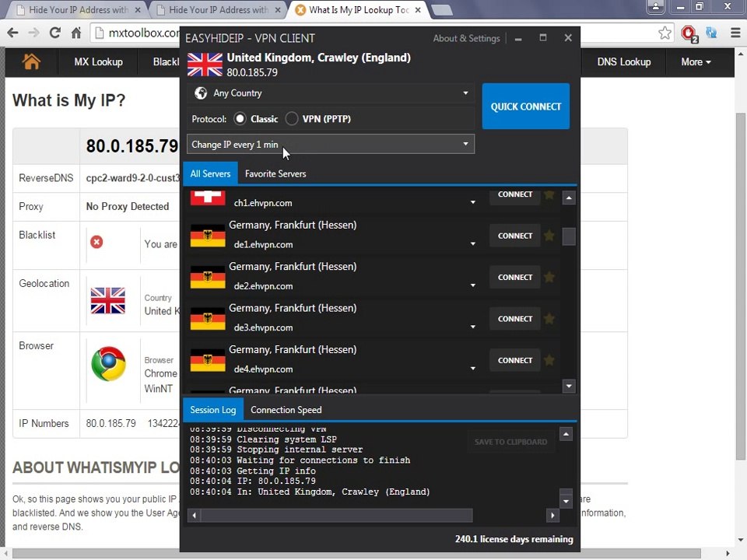This screenshot has height=560, width=747.
Task: Click the browser forward arrow
Action: (33, 33)
